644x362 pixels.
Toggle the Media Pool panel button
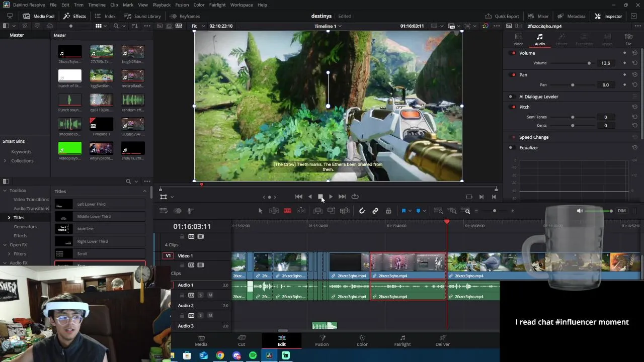click(x=39, y=16)
